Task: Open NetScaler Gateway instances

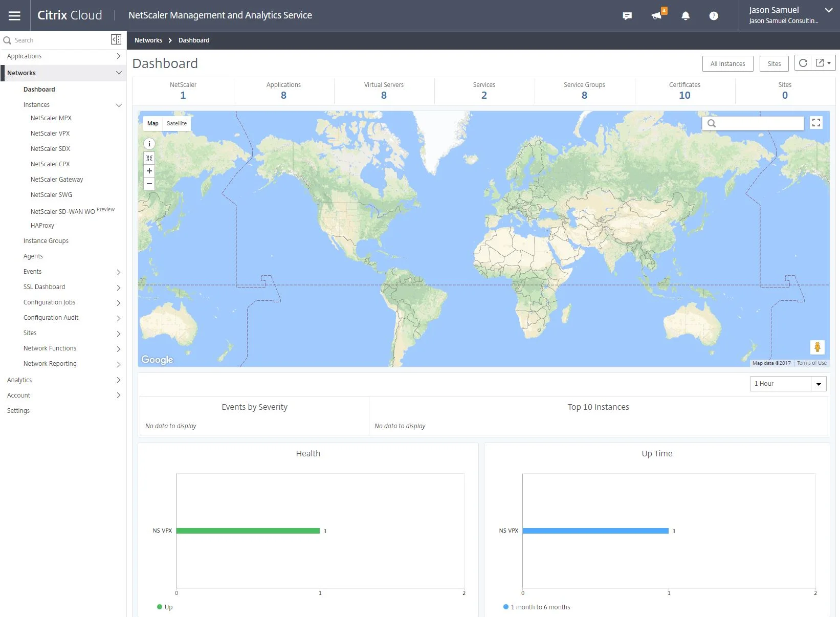Action: [x=57, y=180]
